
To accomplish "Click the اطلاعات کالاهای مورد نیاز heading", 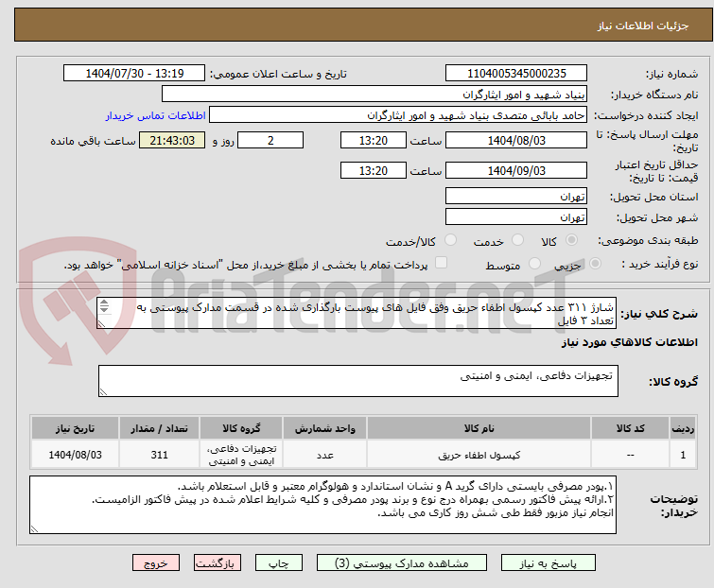I will [x=629, y=342].
